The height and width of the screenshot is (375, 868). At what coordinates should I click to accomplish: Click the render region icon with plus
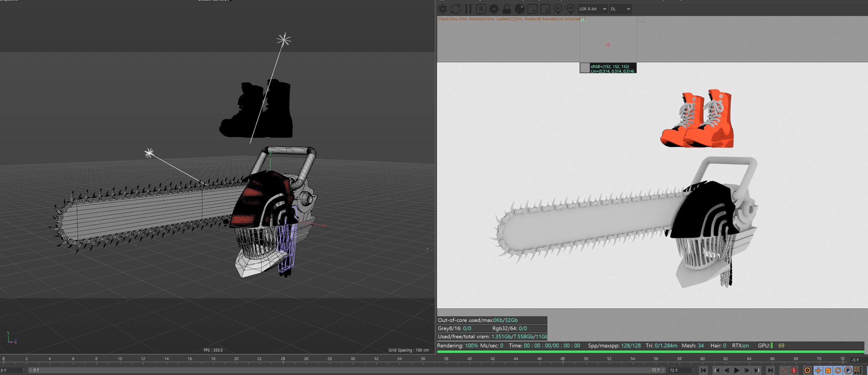tap(532, 9)
